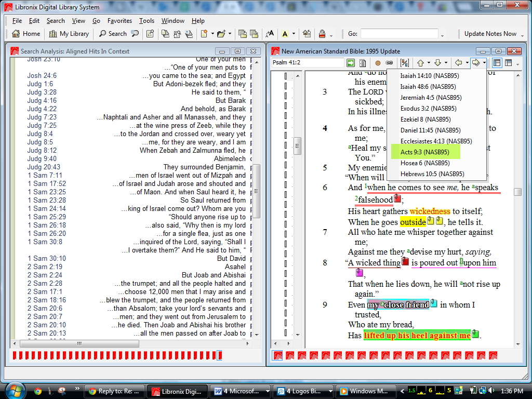Screen dimensions: 532x399
Task: Open the Favorites menu
Action: (x=119, y=21)
